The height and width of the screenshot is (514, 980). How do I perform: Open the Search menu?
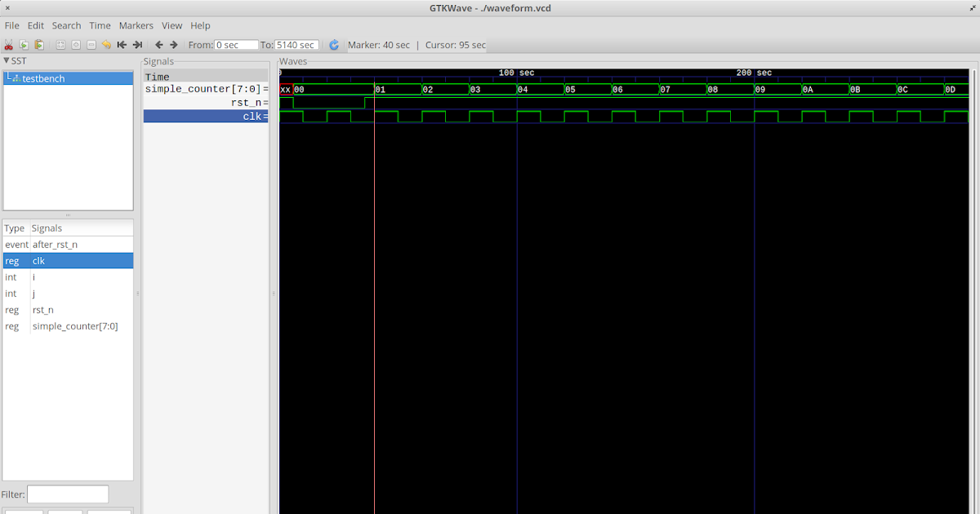[66, 25]
